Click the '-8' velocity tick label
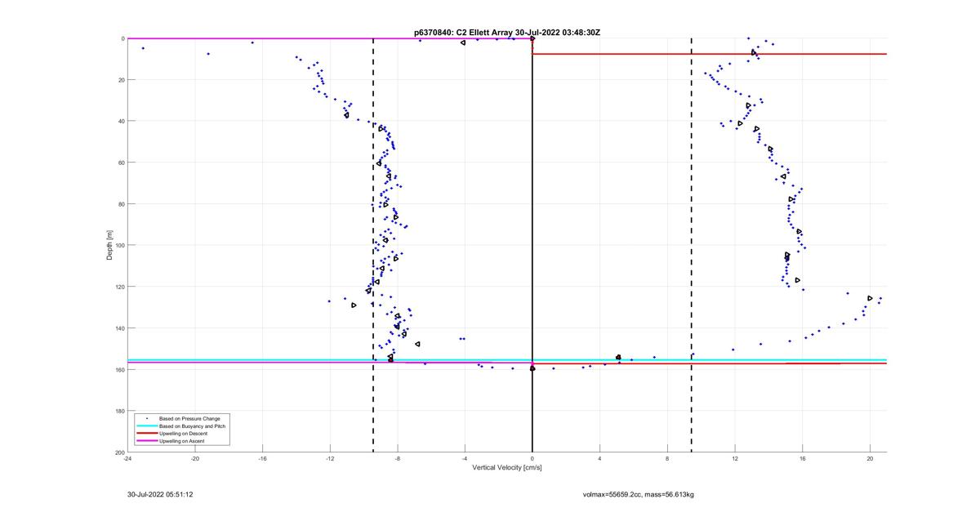Viewport: 980px width, 508px height. (x=398, y=458)
